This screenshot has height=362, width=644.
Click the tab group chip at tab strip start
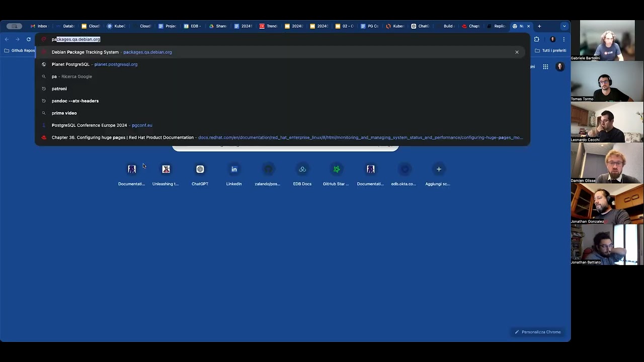(14, 26)
